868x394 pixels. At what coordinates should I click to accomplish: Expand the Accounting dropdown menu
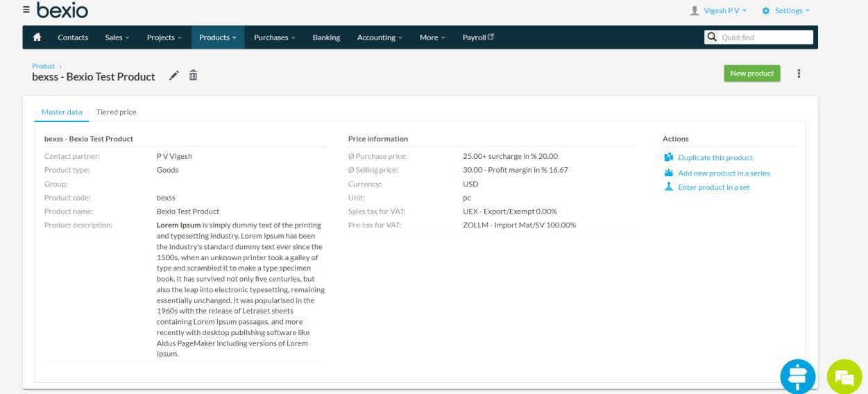tap(380, 37)
